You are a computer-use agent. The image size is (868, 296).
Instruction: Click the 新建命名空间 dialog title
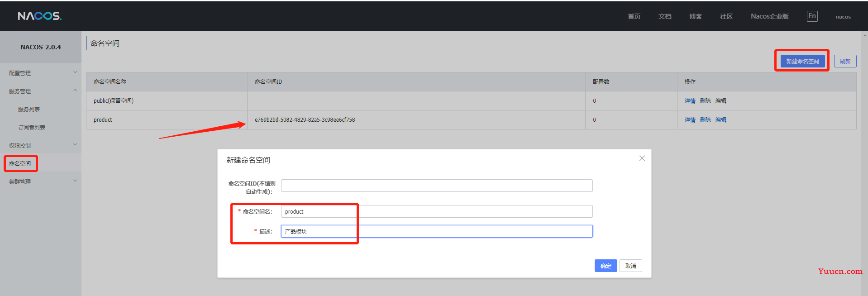(248, 160)
